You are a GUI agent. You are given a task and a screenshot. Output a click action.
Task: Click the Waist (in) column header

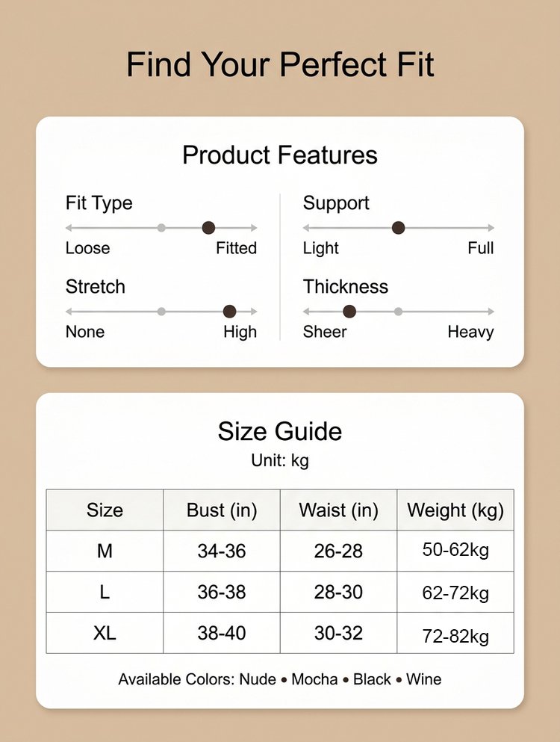pos(338,510)
